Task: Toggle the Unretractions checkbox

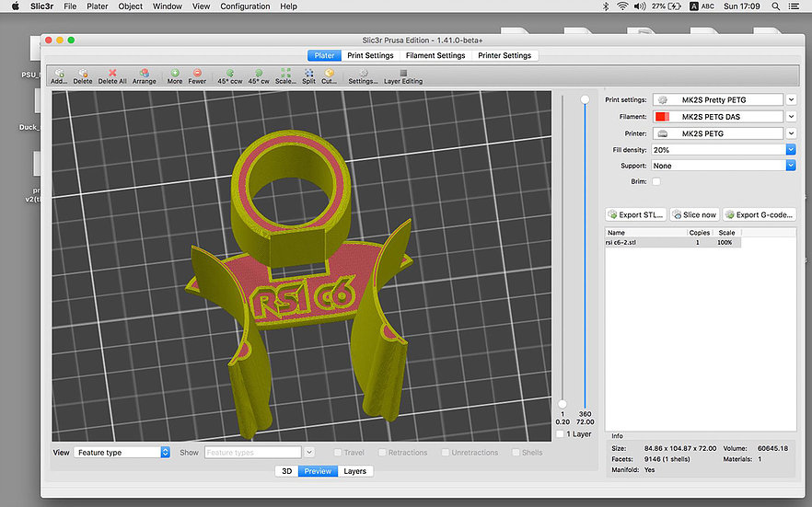Action: pos(446,452)
